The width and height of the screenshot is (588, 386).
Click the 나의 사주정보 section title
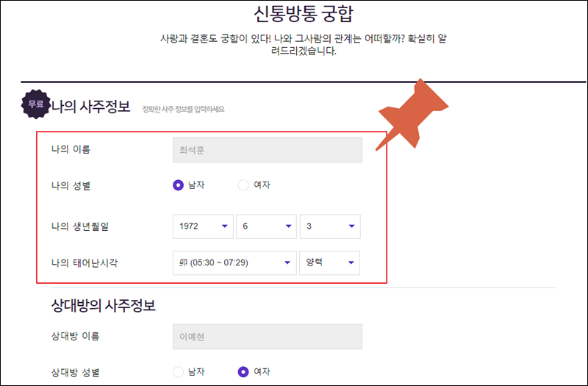point(90,107)
